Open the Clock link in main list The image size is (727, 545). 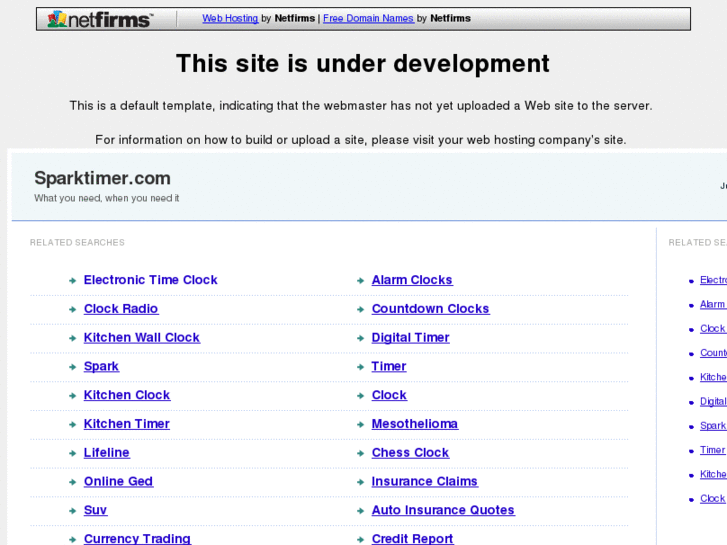pyautogui.click(x=389, y=395)
